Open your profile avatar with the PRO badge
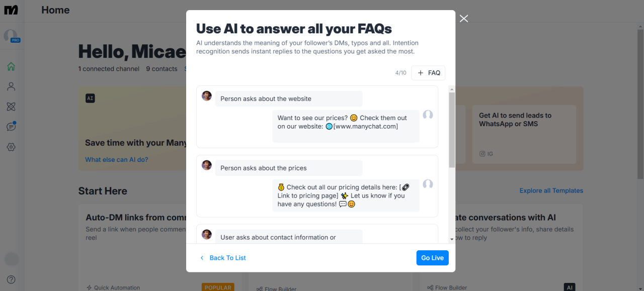 pyautogui.click(x=11, y=36)
